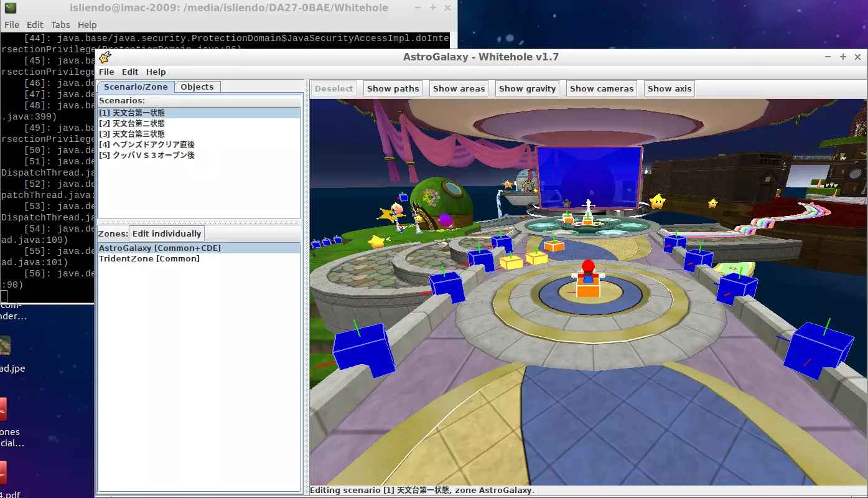Open the terminal's Help menu
The image size is (868, 498).
pyautogui.click(x=87, y=25)
